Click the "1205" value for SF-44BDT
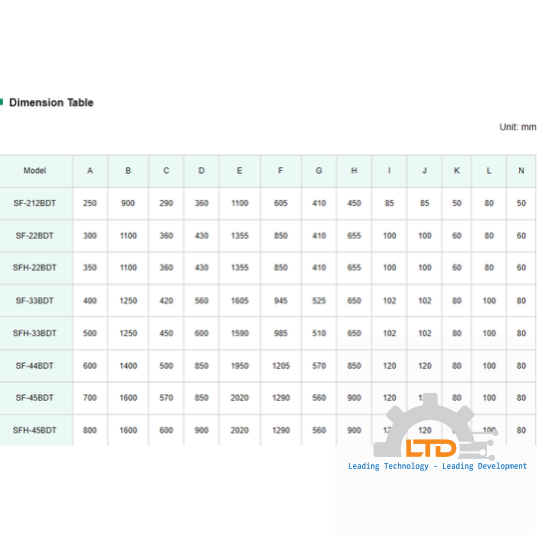540x540 pixels. click(x=281, y=366)
